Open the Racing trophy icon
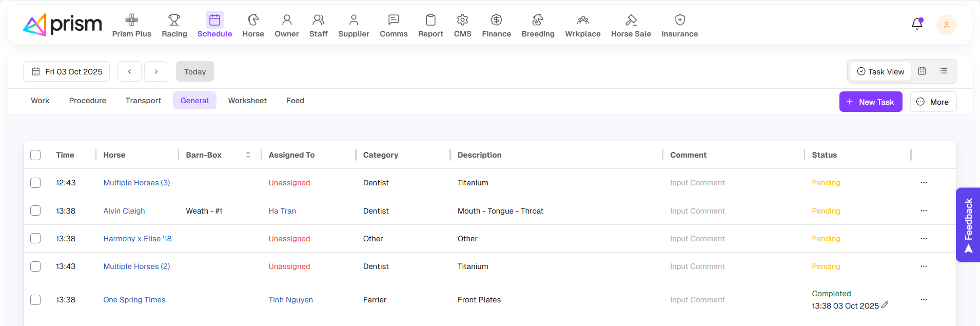 click(174, 20)
